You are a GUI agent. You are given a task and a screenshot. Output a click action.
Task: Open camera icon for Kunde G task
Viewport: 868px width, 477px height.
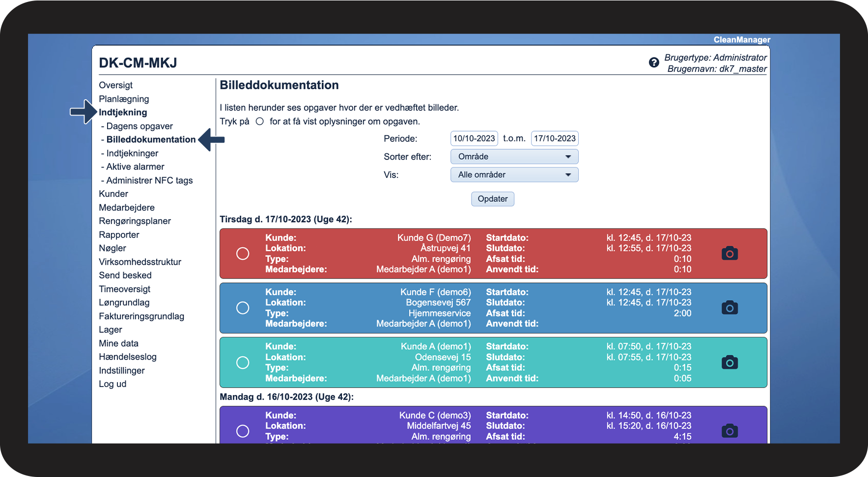point(729,253)
